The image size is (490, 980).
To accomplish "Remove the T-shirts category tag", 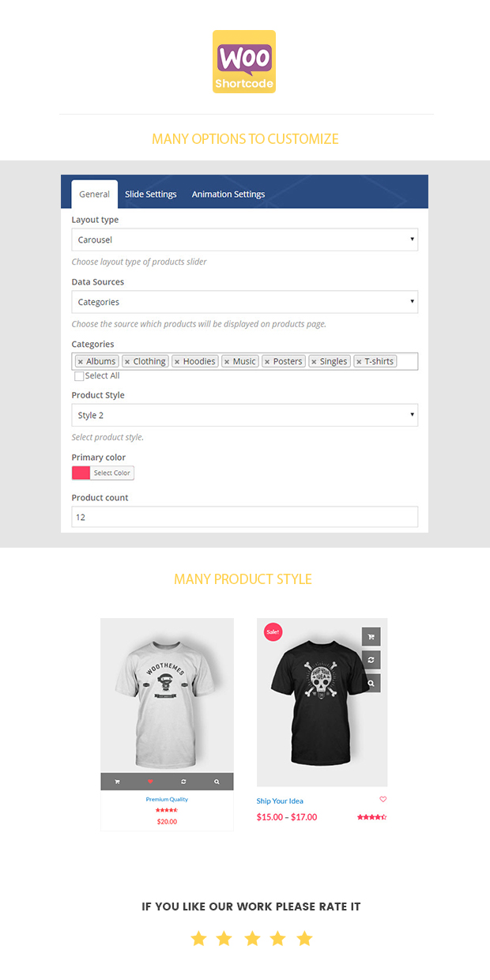I will coord(359,362).
